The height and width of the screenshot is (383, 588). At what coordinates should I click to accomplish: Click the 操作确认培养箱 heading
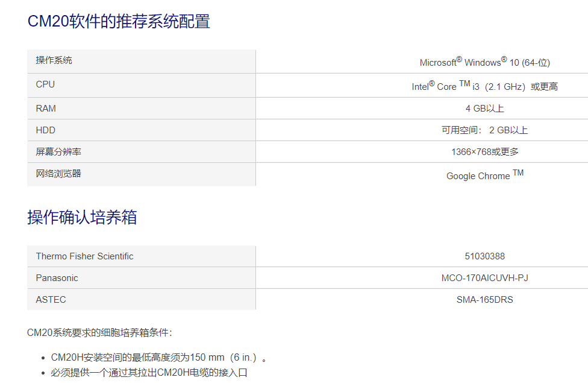[82, 217]
